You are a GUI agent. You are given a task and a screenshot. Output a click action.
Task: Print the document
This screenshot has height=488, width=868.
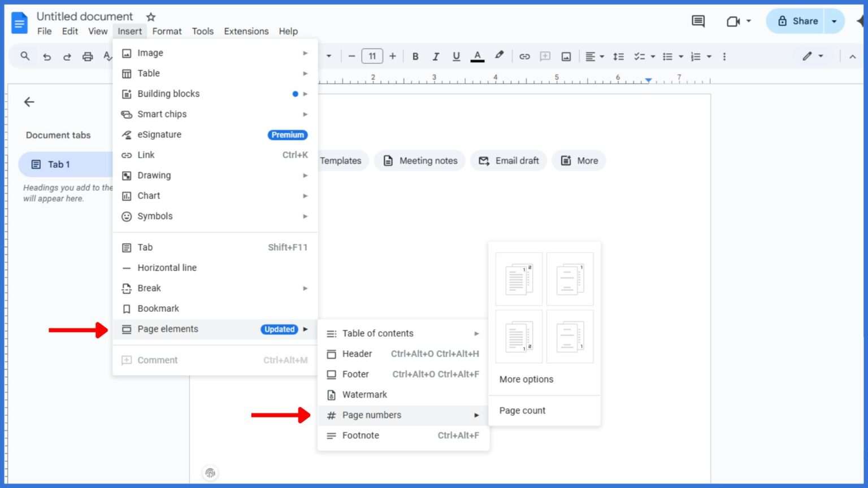tap(88, 56)
